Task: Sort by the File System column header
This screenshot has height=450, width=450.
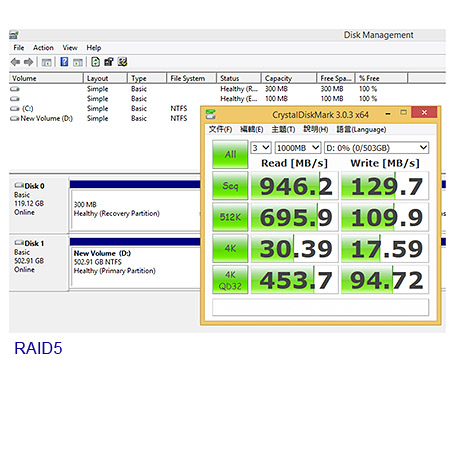Action: pyautogui.click(x=191, y=78)
